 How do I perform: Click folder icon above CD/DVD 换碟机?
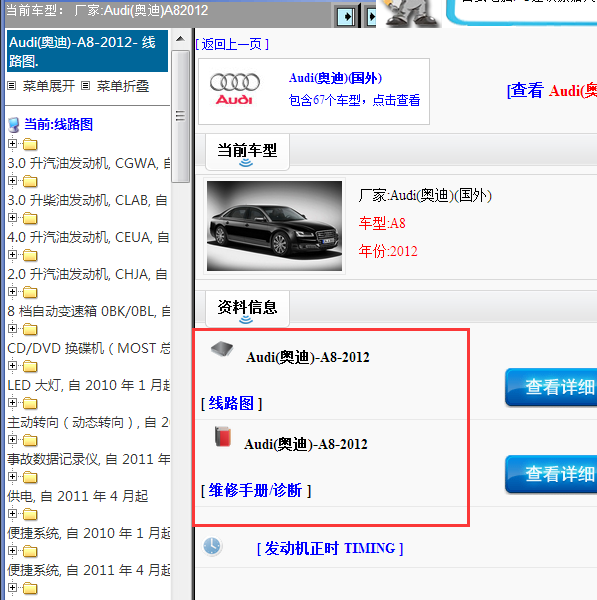pos(30,329)
